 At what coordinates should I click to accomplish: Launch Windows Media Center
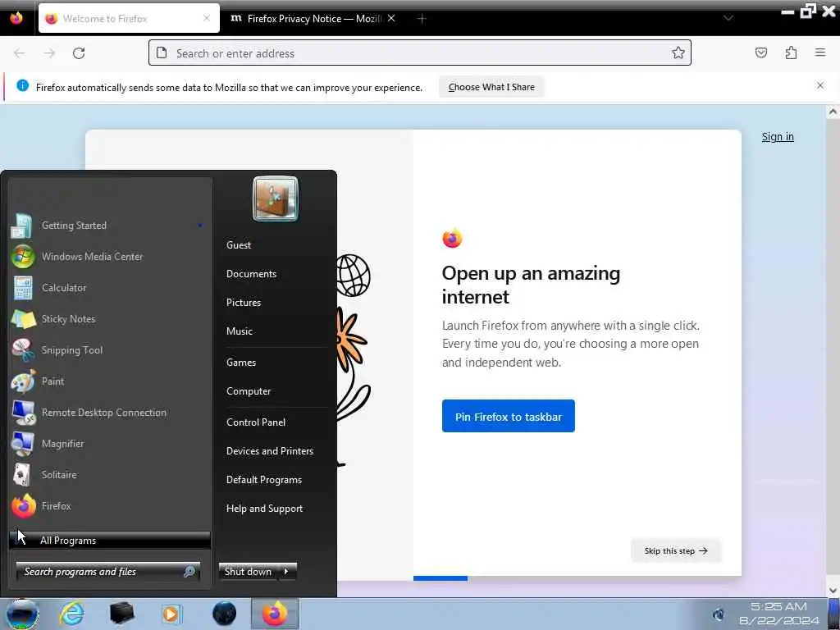click(110, 257)
